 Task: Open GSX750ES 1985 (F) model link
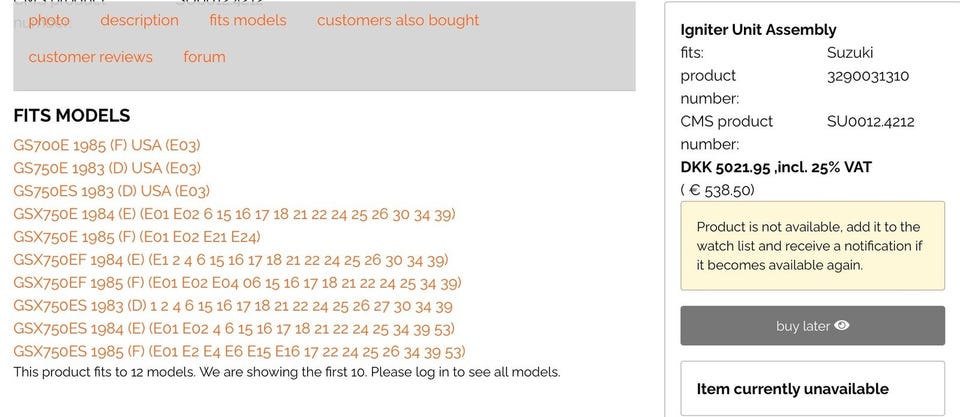(x=239, y=352)
